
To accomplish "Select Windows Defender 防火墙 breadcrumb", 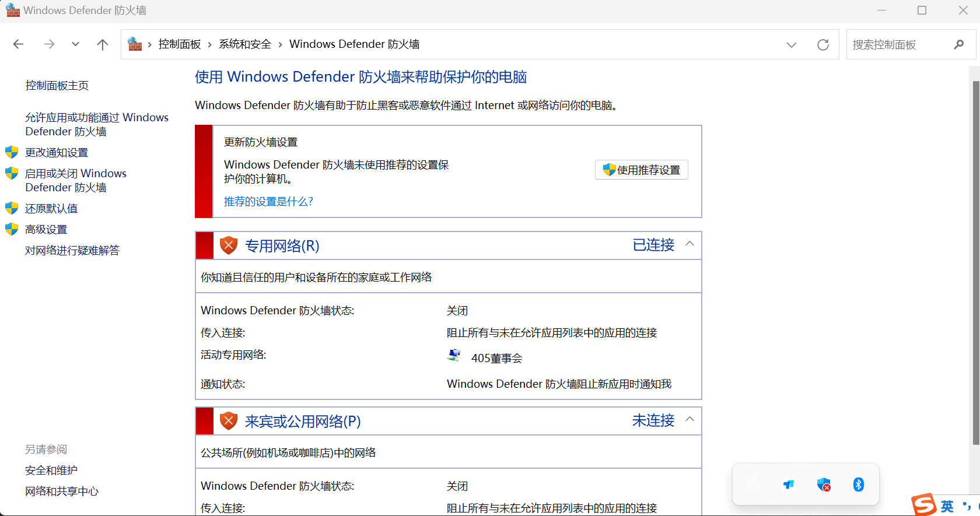I will coord(354,44).
